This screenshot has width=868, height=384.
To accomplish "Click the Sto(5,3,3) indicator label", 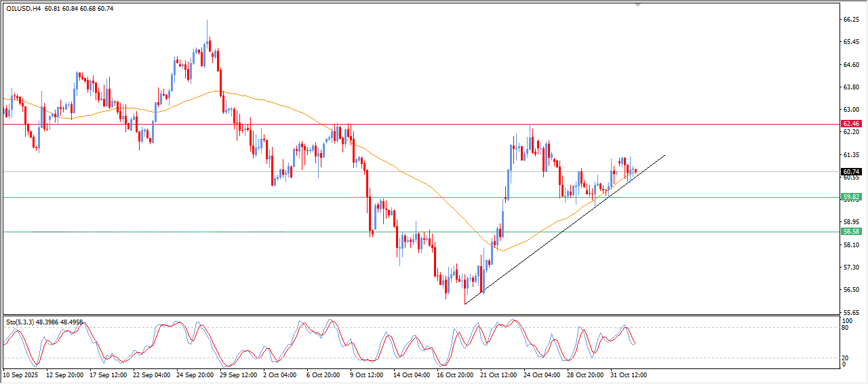I will click(x=22, y=322).
